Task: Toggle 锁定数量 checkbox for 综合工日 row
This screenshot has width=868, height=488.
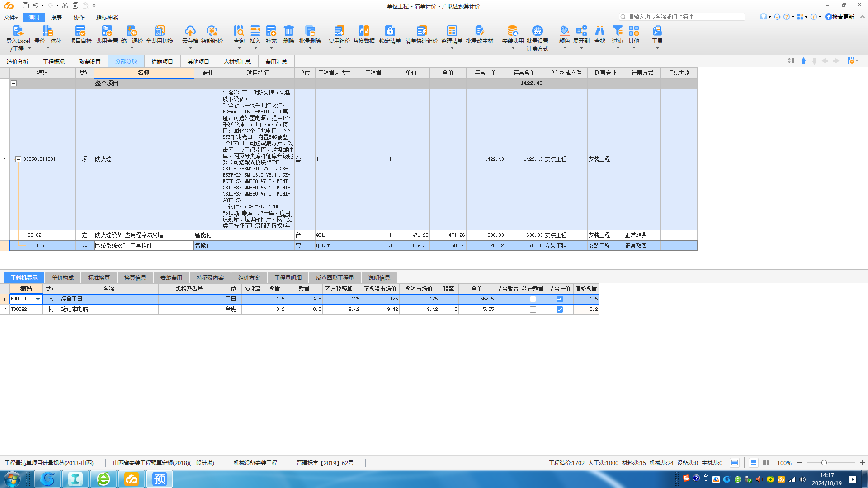Action: tap(533, 299)
